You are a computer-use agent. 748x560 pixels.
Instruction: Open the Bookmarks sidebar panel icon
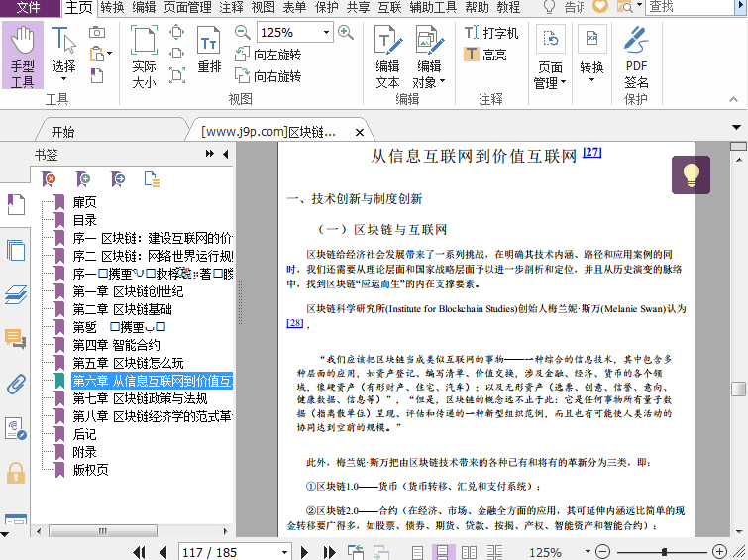pyautogui.click(x=16, y=205)
